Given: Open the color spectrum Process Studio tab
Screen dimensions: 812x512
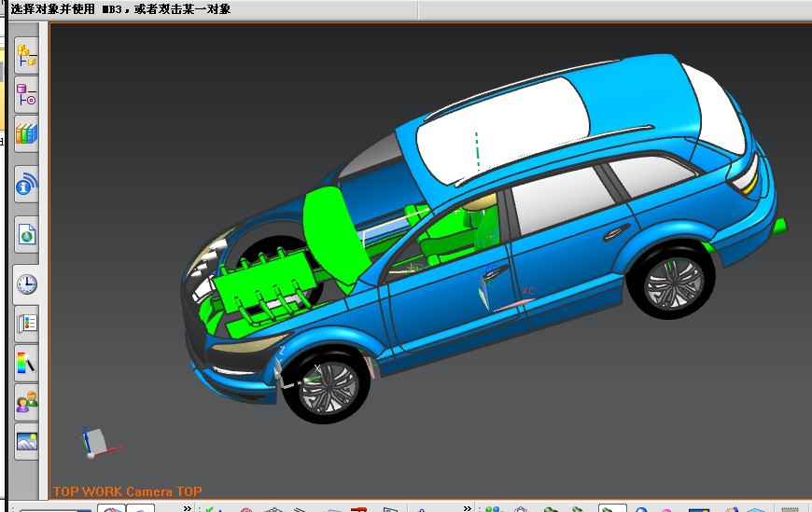Looking at the screenshot, I should 26,364.
